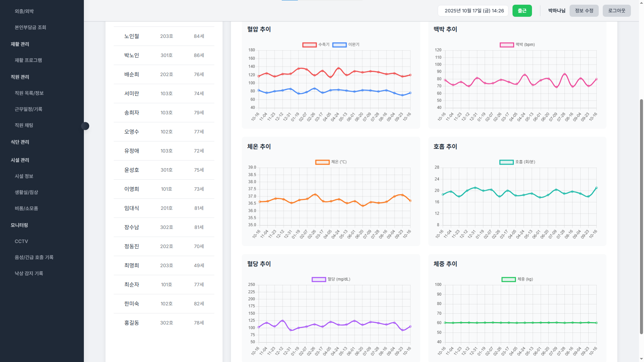Click the green 출근 button
644x362 pixels.
(522, 11)
